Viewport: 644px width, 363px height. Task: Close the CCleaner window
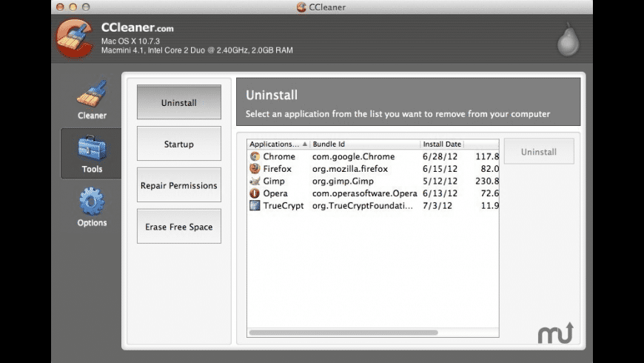[x=60, y=7]
